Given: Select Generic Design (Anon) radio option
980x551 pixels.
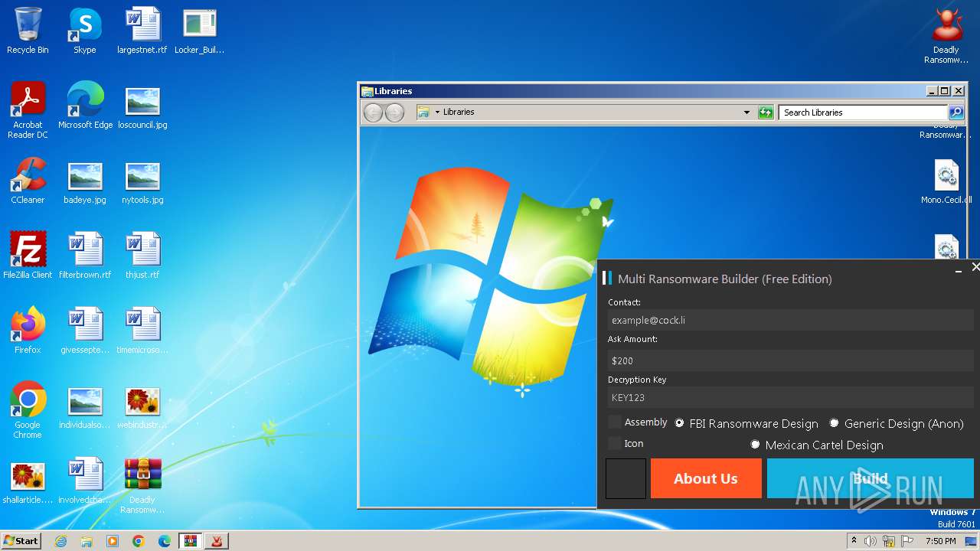Looking at the screenshot, I should (835, 423).
